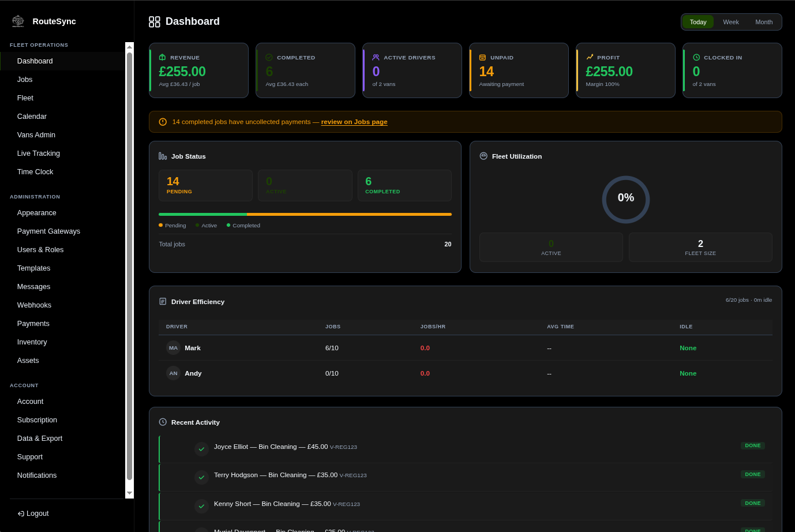Switch to the Week range
The height and width of the screenshot is (532, 795).
point(731,22)
